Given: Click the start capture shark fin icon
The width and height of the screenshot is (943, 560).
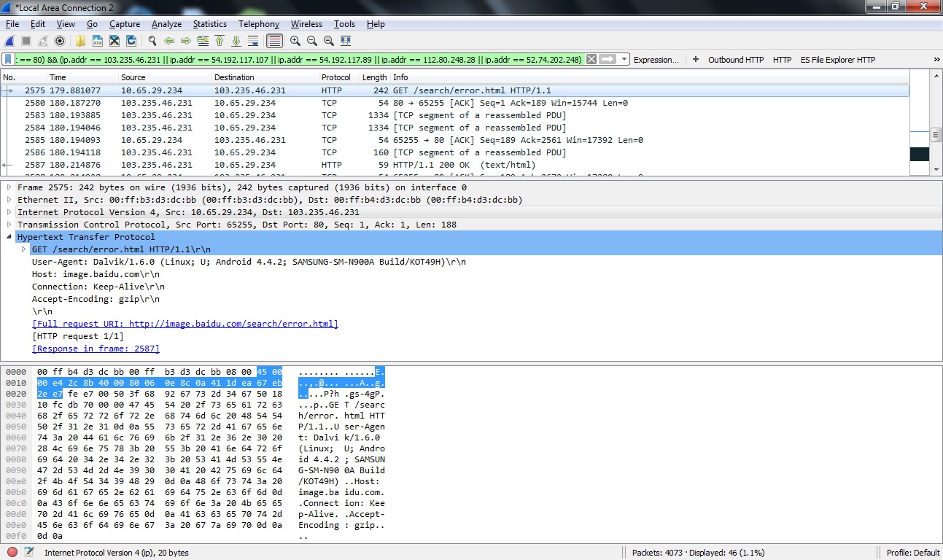Looking at the screenshot, I should (9, 41).
